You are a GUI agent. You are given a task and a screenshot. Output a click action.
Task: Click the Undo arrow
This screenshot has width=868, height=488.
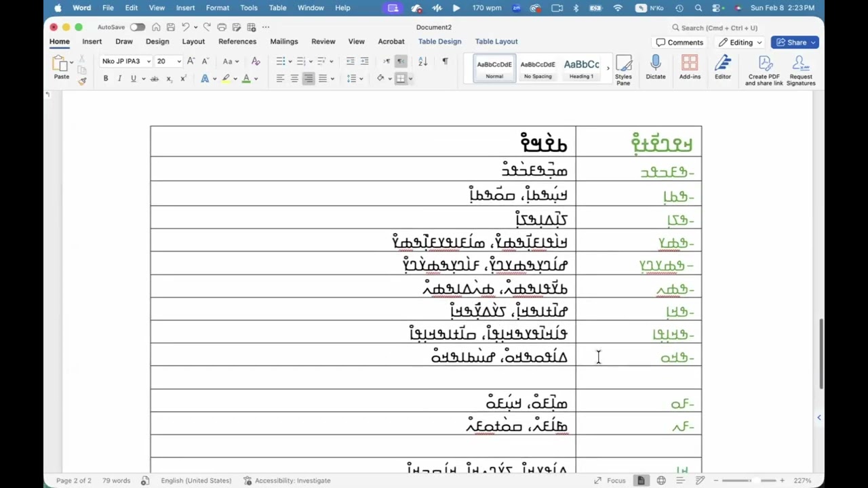point(185,27)
